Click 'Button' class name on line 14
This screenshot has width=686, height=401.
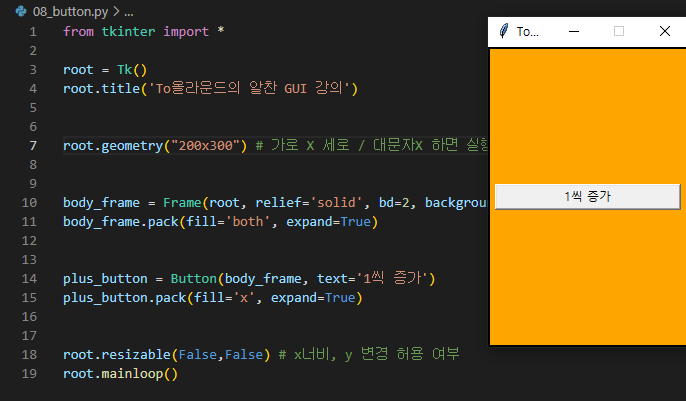tap(194, 279)
